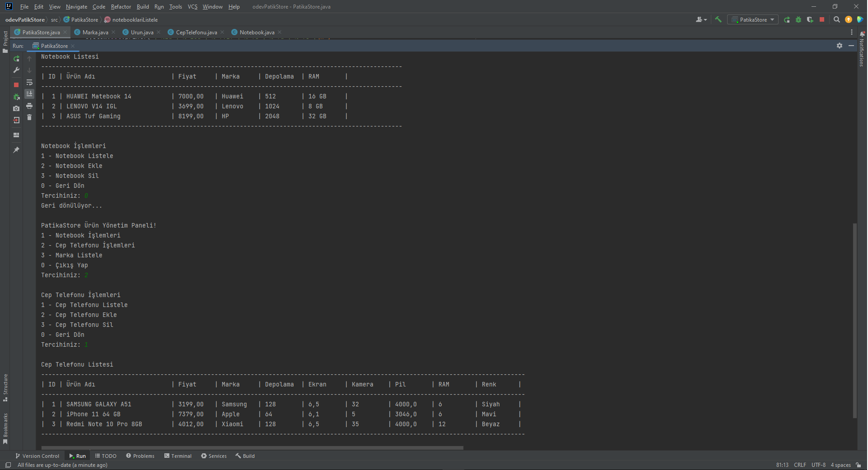
Task: Toggle scroll to end of console
Action: [29, 94]
